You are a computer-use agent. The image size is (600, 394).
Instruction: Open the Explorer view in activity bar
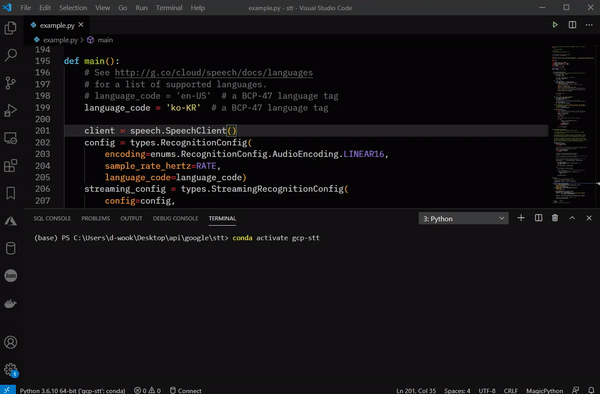click(x=11, y=28)
